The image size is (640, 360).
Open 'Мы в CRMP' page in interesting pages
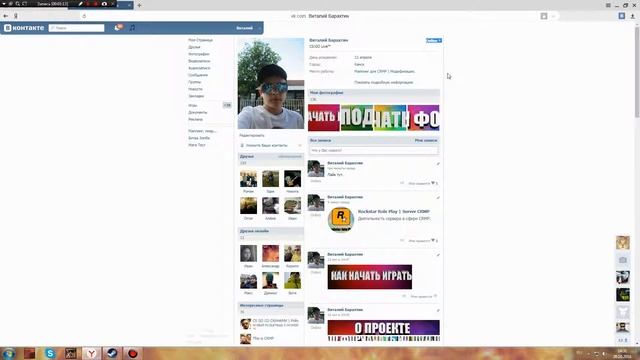point(263,338)
